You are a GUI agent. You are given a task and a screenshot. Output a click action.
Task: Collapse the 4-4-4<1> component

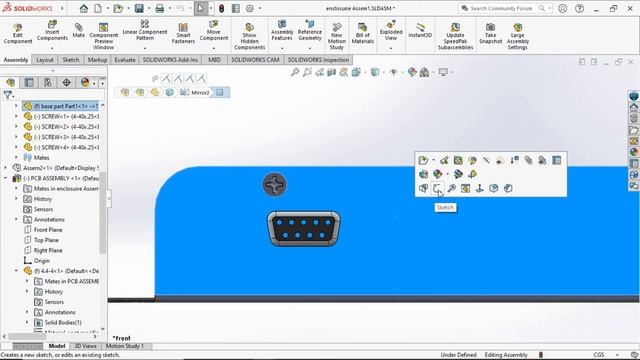click(16, 271)
